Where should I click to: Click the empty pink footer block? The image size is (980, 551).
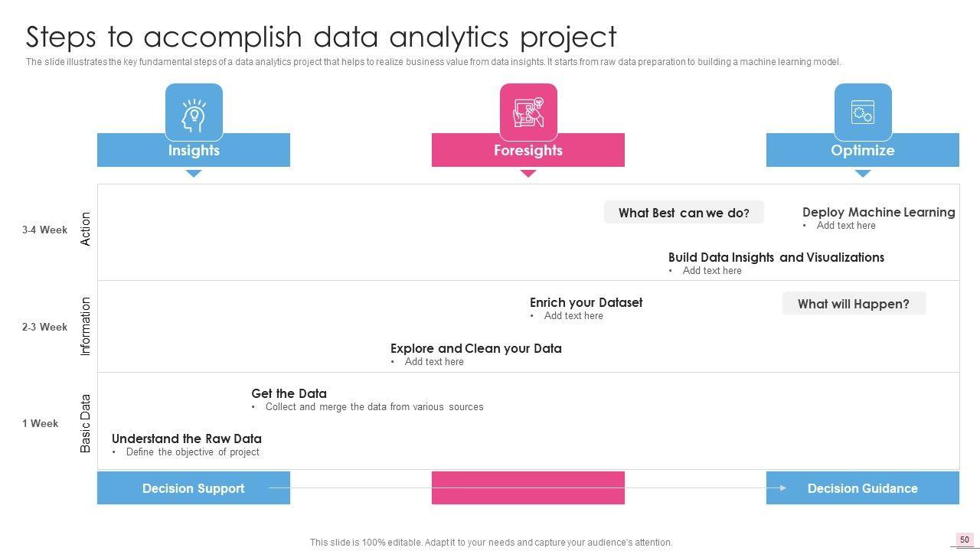point(528,488)
